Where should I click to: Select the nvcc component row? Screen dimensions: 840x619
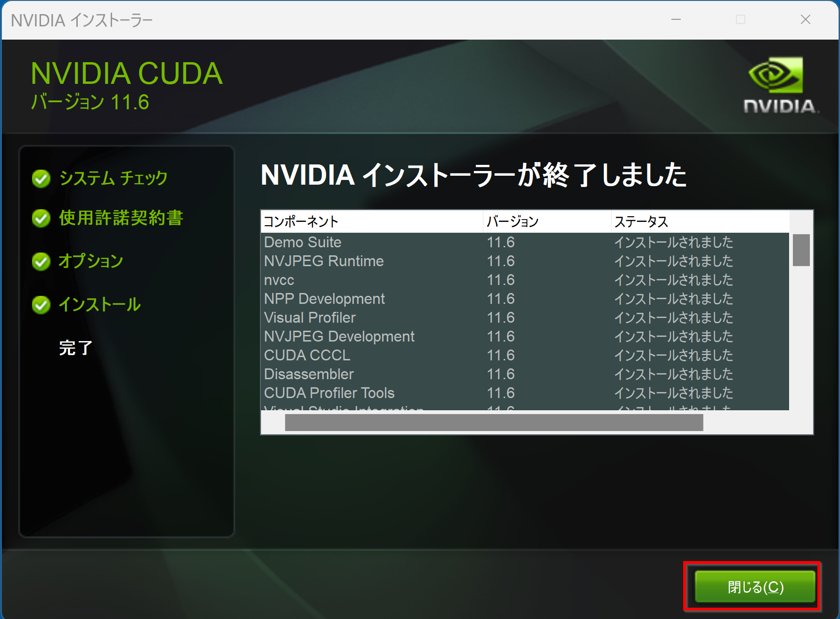pyautogui.click(x=525, y=280)
